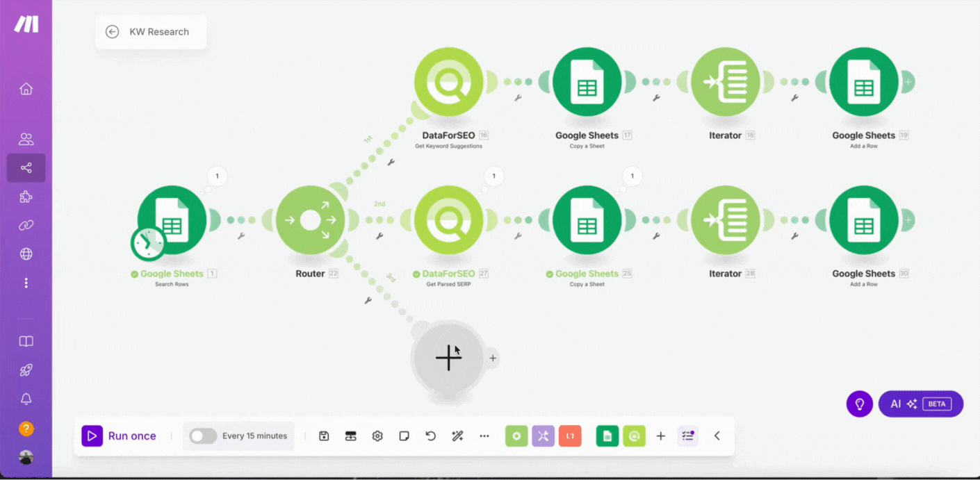Open the Every 15 minutes schedule setting
The width and height of the screenshot is (980, 480).
coord(254,436)
